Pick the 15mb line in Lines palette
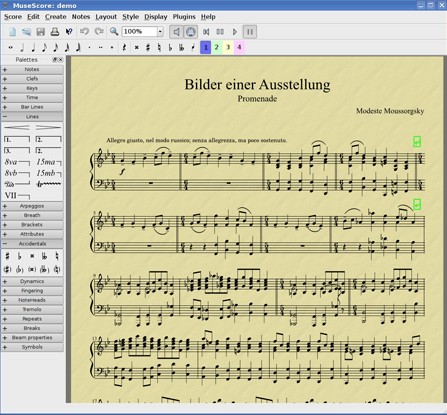This screenshot has width=447, height=415. [49, 173]
